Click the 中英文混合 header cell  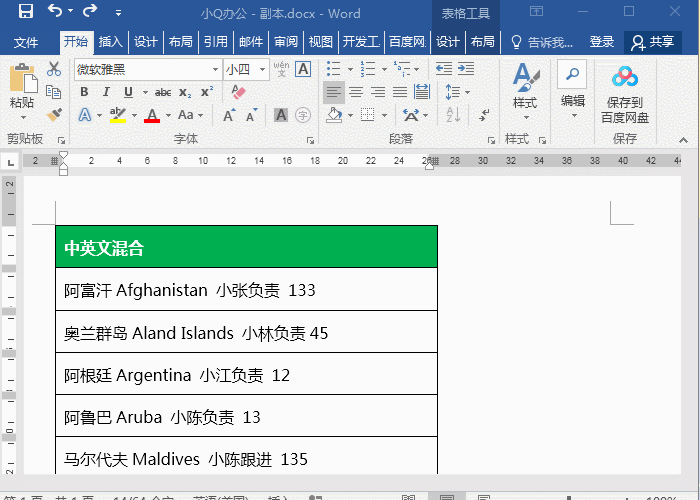[246, 247]
